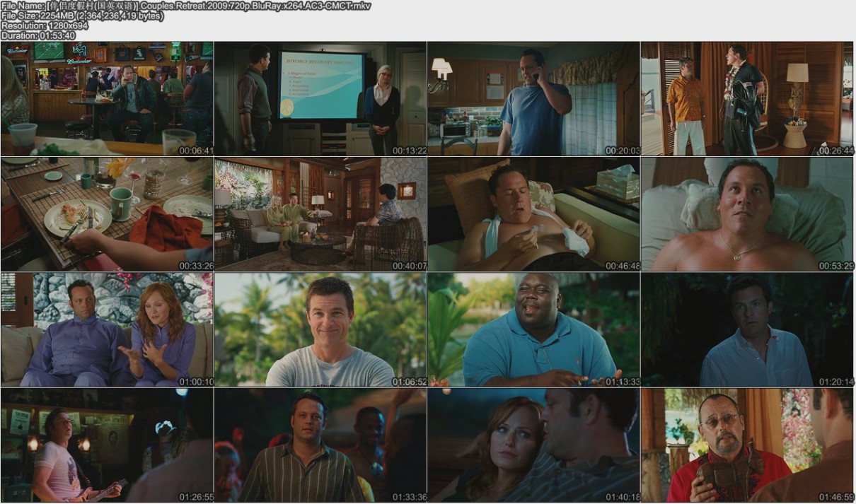The height and width of the screenshot is (504, 856).
Task: Open the frame at 00:20:03
Action: coord(534,99)
